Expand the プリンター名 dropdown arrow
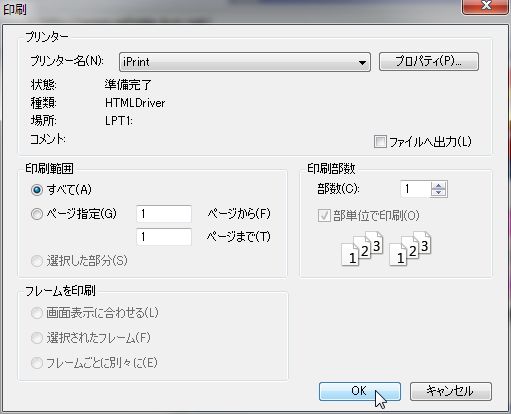Viewport: 511px width, 414px height. point(362,62)
